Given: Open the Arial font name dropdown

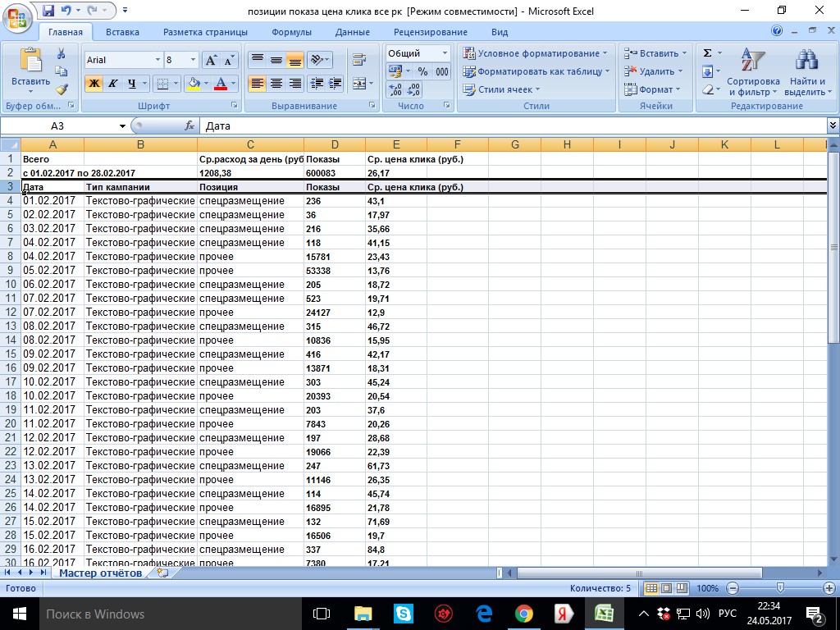Looking at the screenshot, I should pos(157,60).
